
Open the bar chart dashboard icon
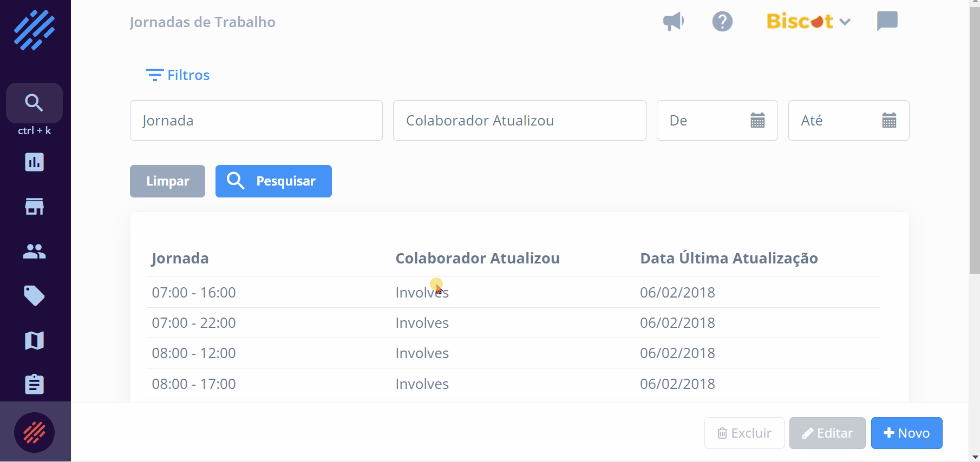point(34,162)
